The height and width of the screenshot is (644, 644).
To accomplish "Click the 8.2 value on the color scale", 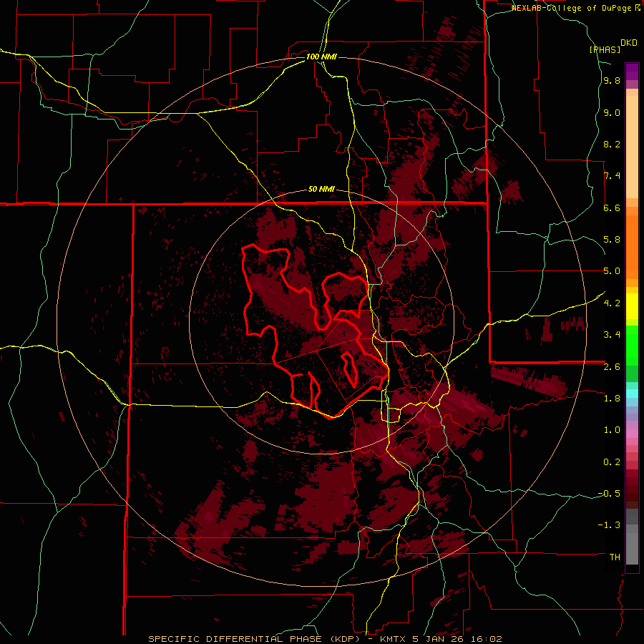I will point(612,144).
